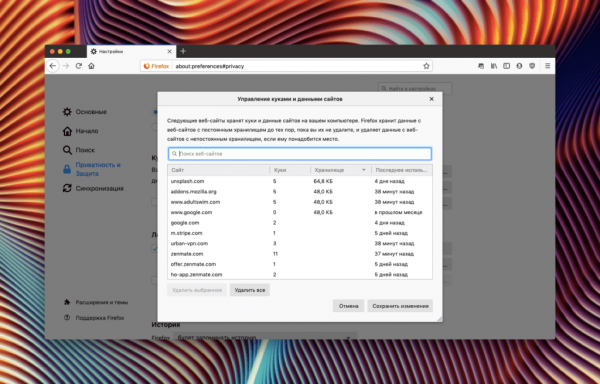
Task: Click the Поиск веб-сайтов search field
Action: [x=300, y=154]
